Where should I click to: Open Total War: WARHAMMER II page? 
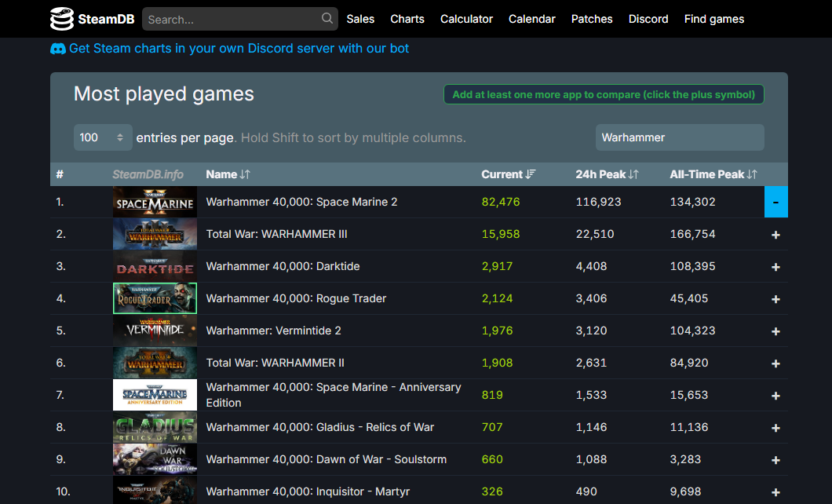[275, 363]
